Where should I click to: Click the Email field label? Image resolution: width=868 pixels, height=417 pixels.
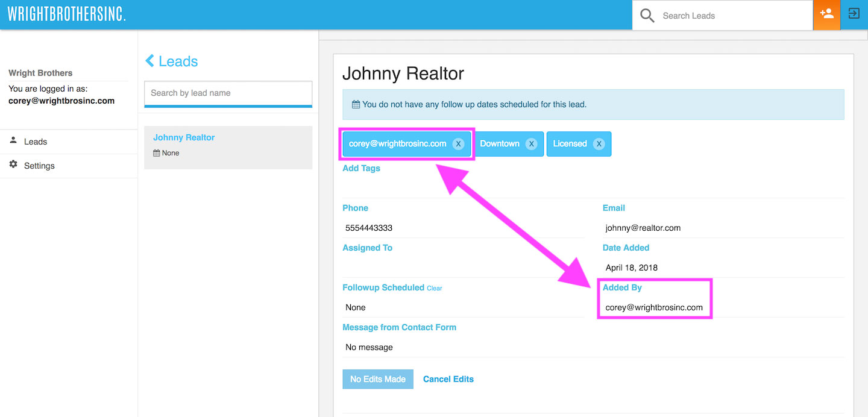click(x=614, y=208)
